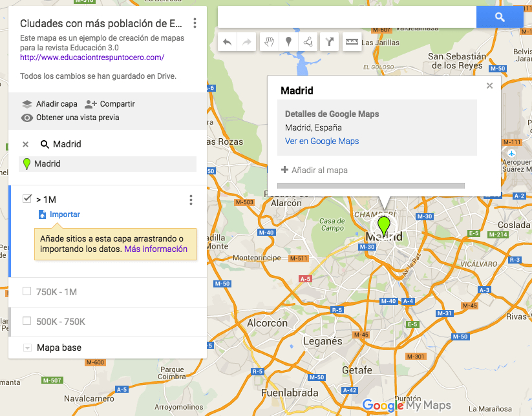This screenshot has width=532, height=416.
Task: Click Añadir capa label
Action: click(x=57, y=104)
